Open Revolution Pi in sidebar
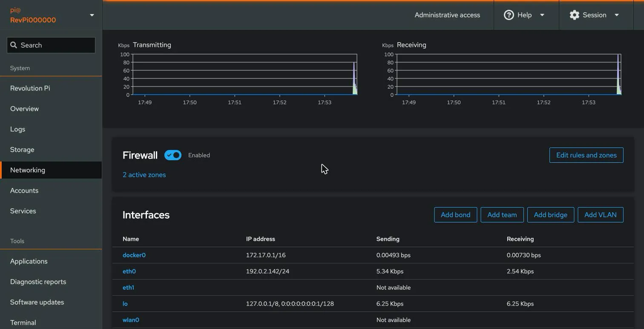 [51, 88]
